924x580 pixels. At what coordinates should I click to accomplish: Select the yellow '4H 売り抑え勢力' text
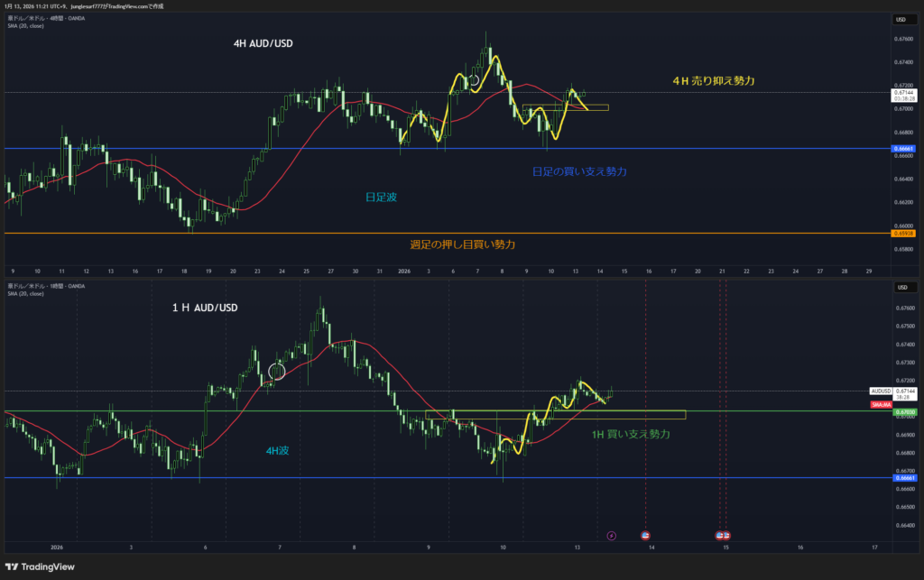(x=713, y=81)
